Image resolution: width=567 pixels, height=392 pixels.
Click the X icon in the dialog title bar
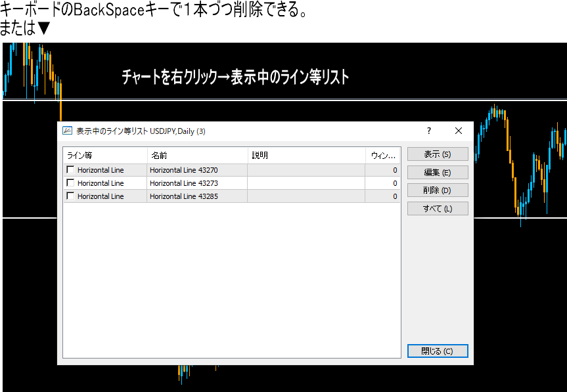click(459, 131)
